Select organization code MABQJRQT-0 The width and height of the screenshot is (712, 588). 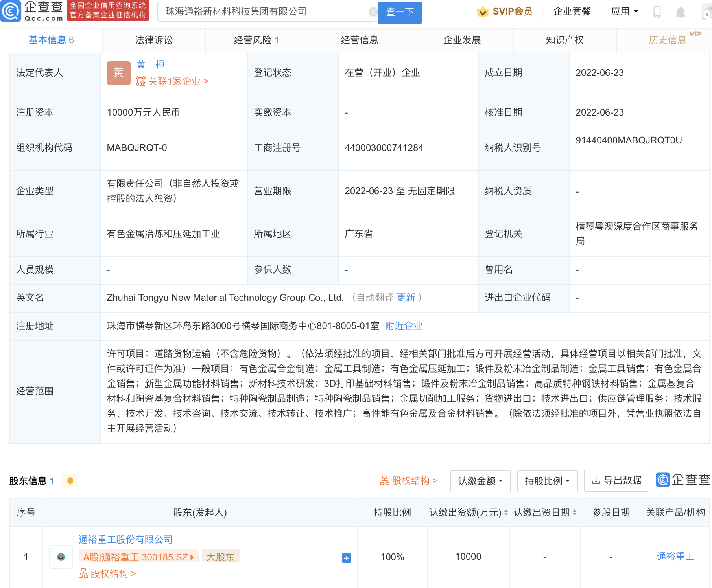coord(137,148)
